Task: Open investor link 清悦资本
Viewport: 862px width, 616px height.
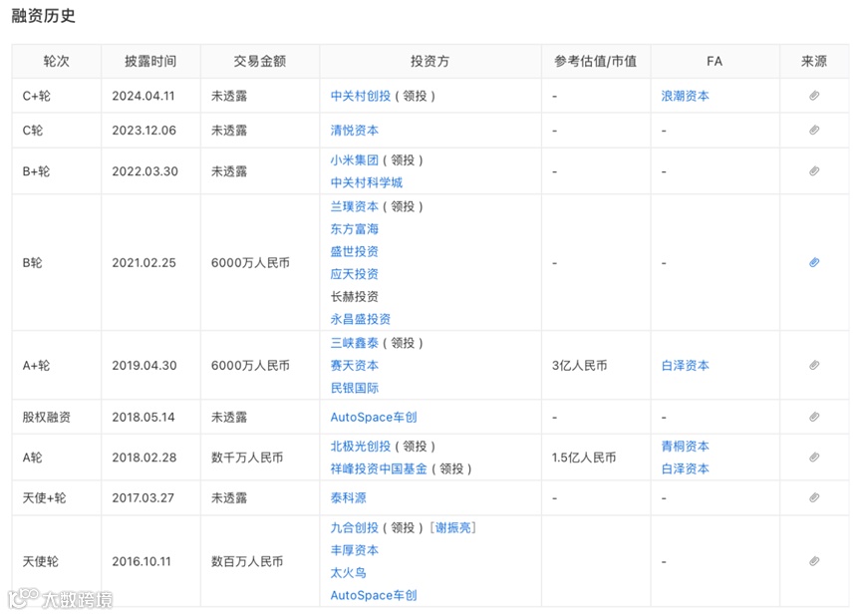Action: point(354,131)
